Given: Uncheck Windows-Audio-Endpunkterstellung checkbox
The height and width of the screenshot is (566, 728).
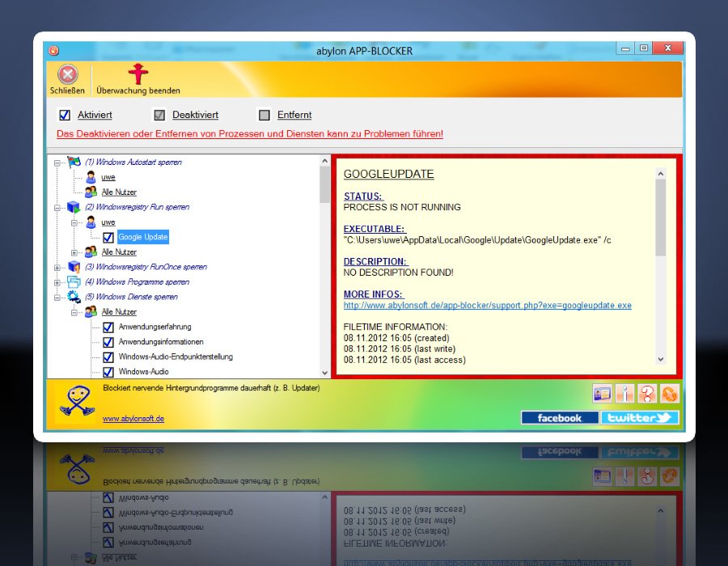Looking at the screenshot, I should click(108, 357).
